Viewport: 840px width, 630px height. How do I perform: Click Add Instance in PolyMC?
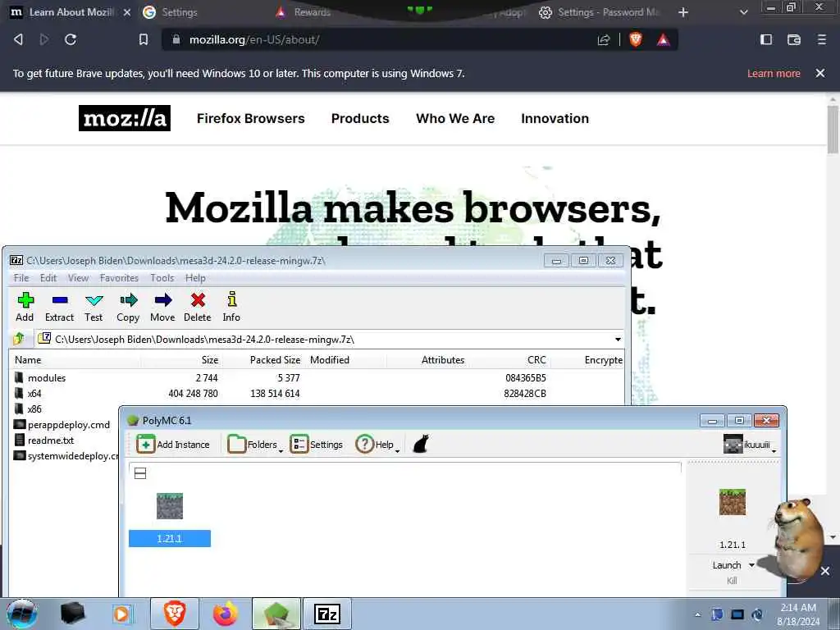click(172, 444)
